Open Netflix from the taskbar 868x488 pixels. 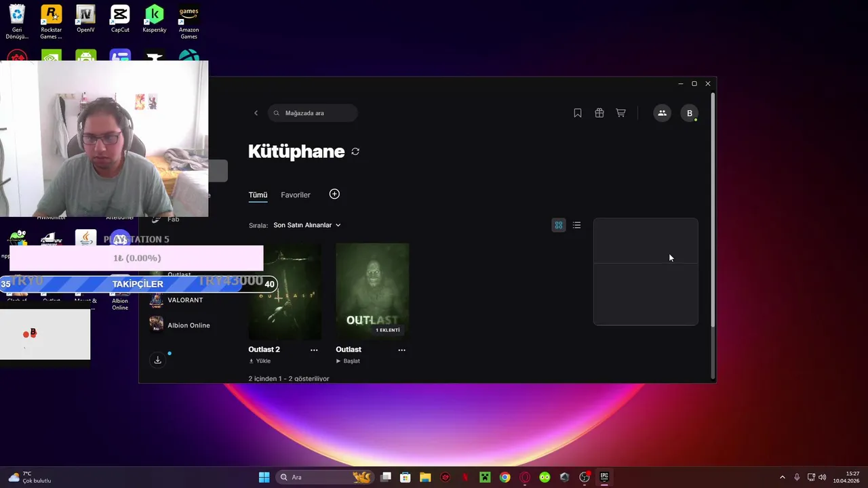[x=465, y=477]
